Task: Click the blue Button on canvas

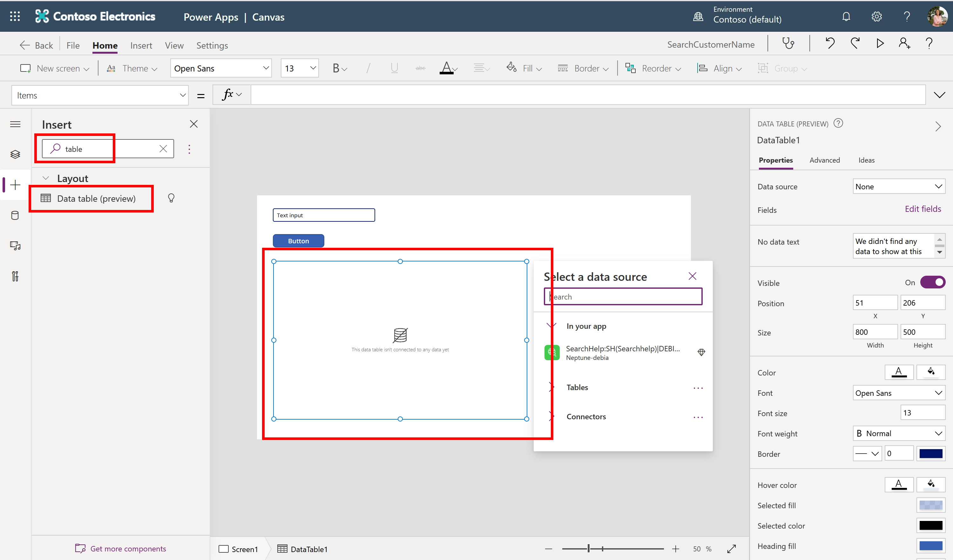Action: click(x=298, y=241)
